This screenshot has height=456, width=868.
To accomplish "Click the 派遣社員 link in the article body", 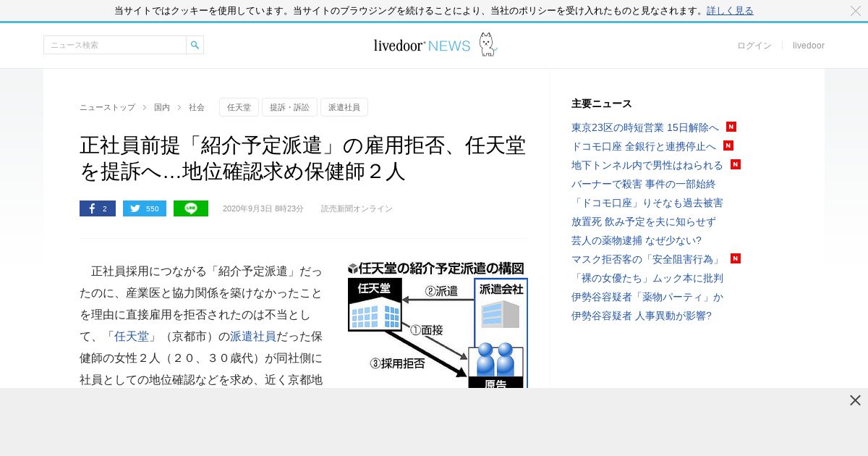I will (253, 337).
